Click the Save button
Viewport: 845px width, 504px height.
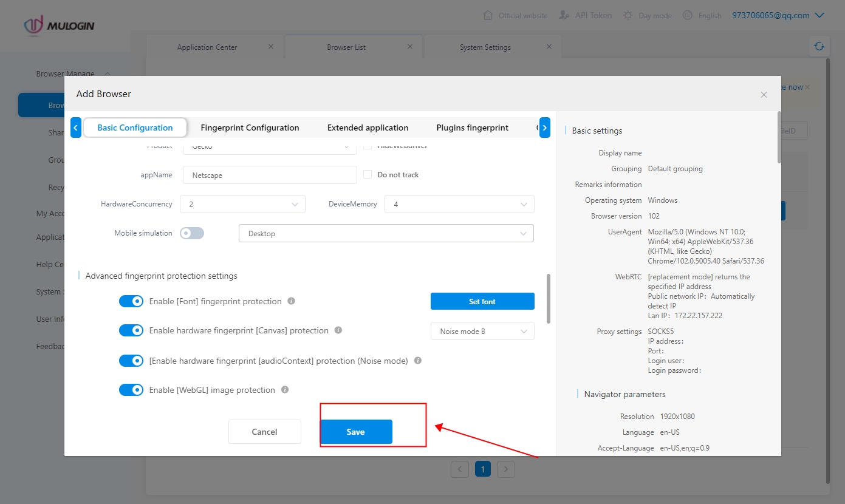(x=356, y=432)
